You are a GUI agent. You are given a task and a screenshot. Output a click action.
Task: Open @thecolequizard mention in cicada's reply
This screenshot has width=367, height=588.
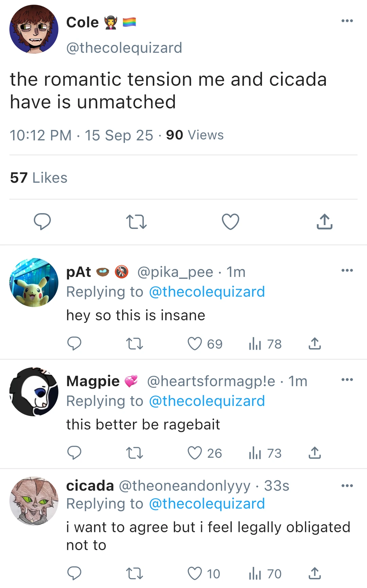[207, 504]
